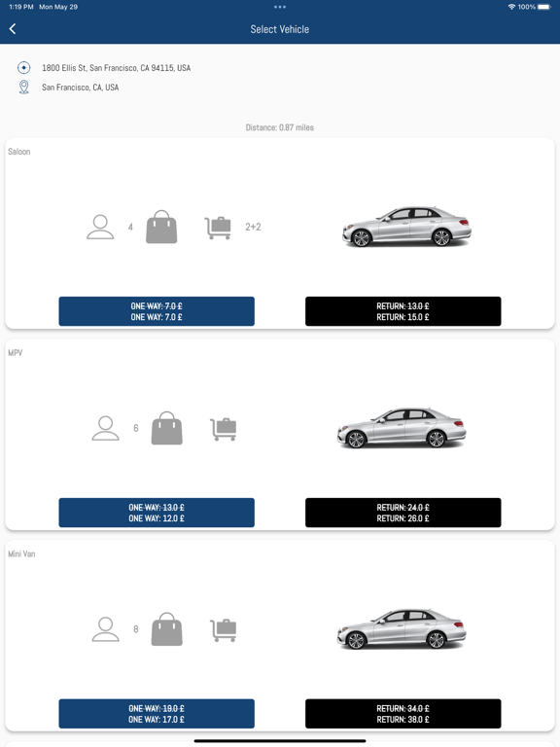This screenshot has width=560, height=747.
Task: Select MPV RETURN 26.0 £ fare
Action: [402, 513]
